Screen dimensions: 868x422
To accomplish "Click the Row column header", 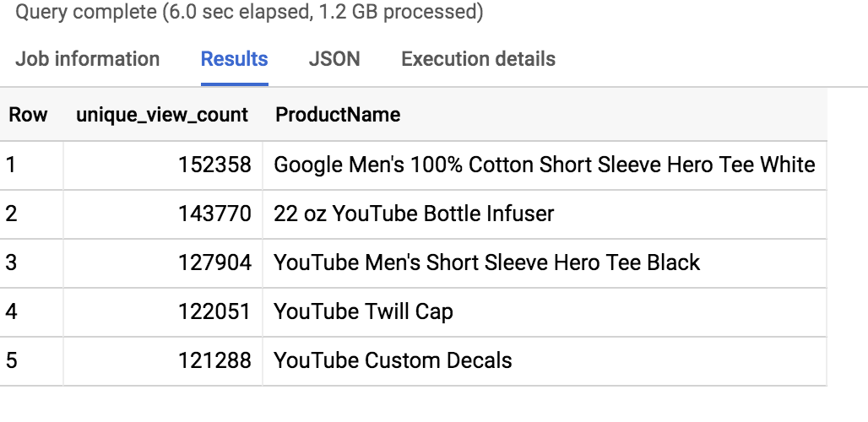I will (x=28, y=115).
